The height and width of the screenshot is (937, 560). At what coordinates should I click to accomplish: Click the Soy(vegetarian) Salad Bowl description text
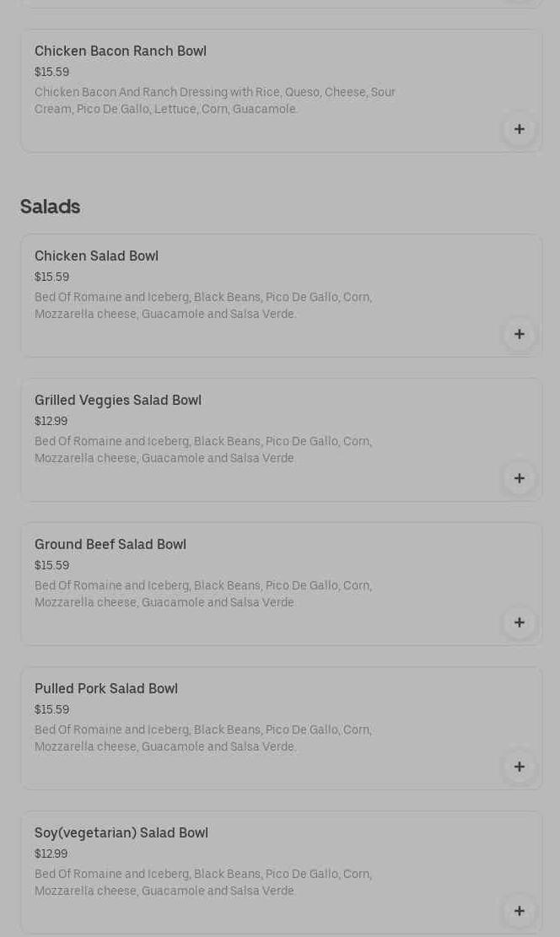[x=202, y=882]
